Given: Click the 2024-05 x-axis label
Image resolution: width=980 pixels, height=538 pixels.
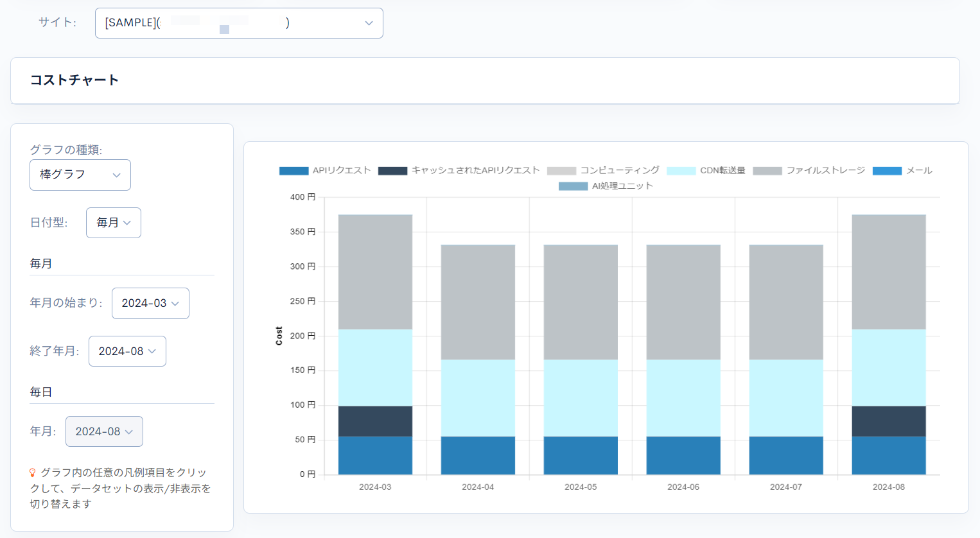Looking at the screenshot, I should pyautogui.click(x=581, y=487).
